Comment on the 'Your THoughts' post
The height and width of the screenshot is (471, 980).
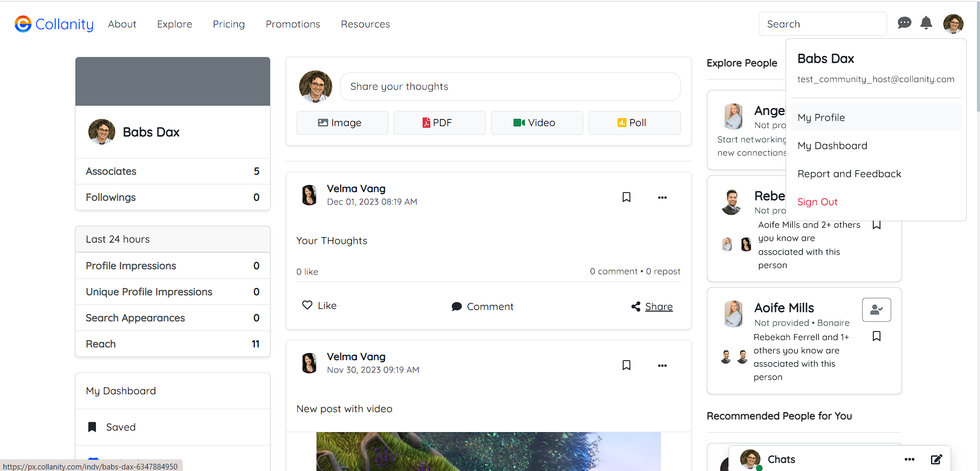[482, 307]
